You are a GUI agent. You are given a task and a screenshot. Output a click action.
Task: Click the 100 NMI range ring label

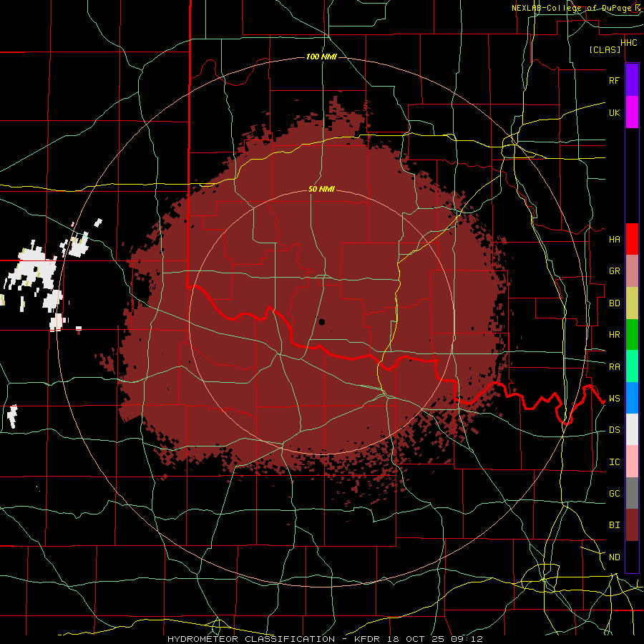click(321, 57)
